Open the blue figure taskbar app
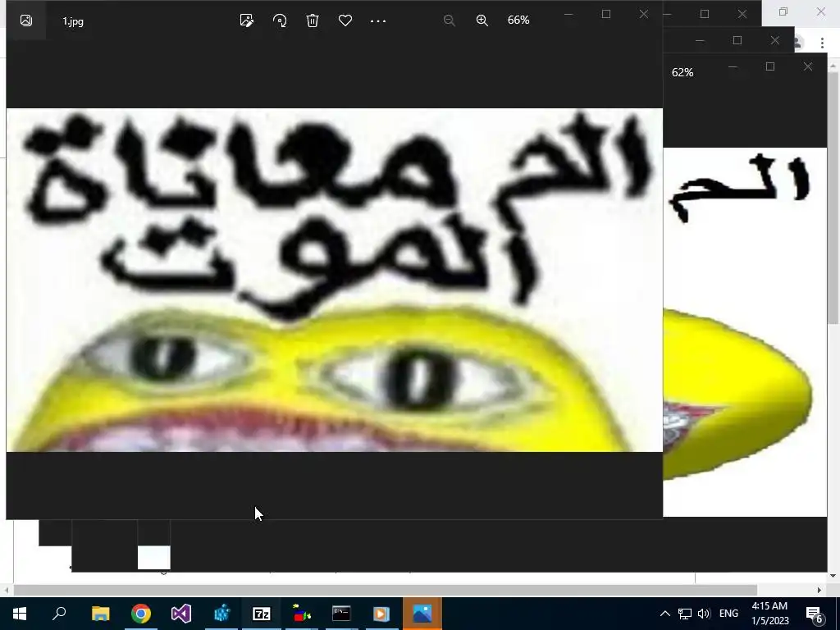The height and width of the screenshot is (630, 840). (221, 614)
